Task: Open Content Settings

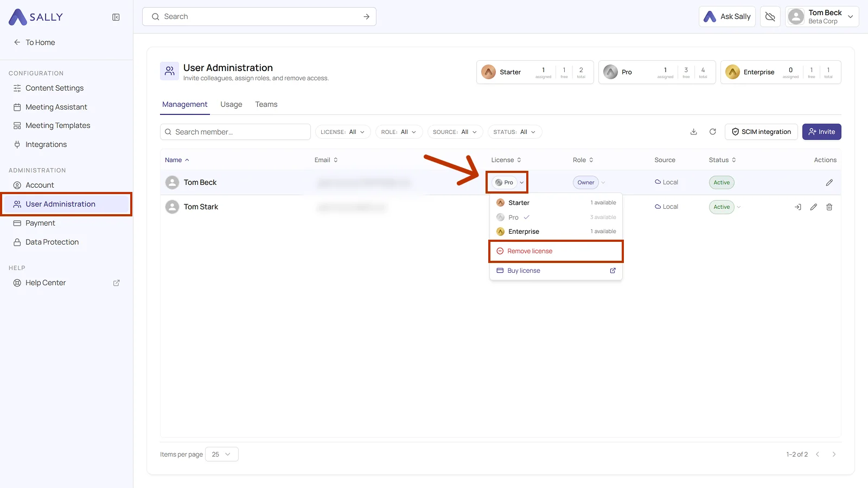Action: point(54,88)
